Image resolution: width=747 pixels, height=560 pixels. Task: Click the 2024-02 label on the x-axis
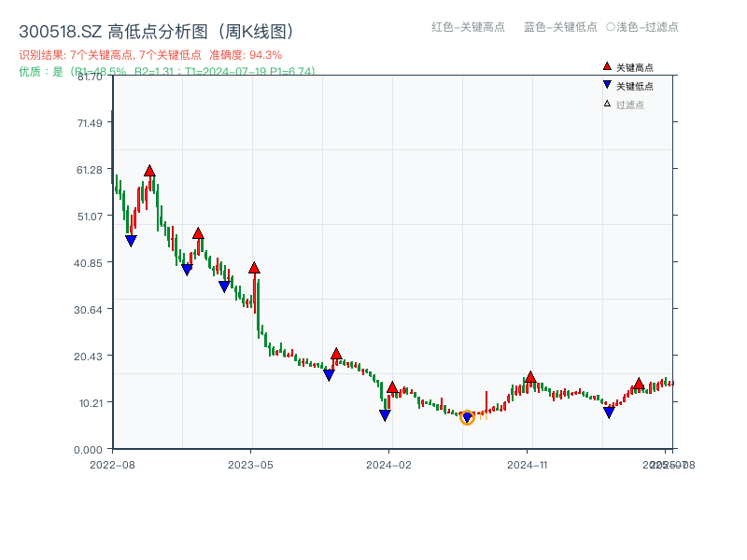coord(390,463)
